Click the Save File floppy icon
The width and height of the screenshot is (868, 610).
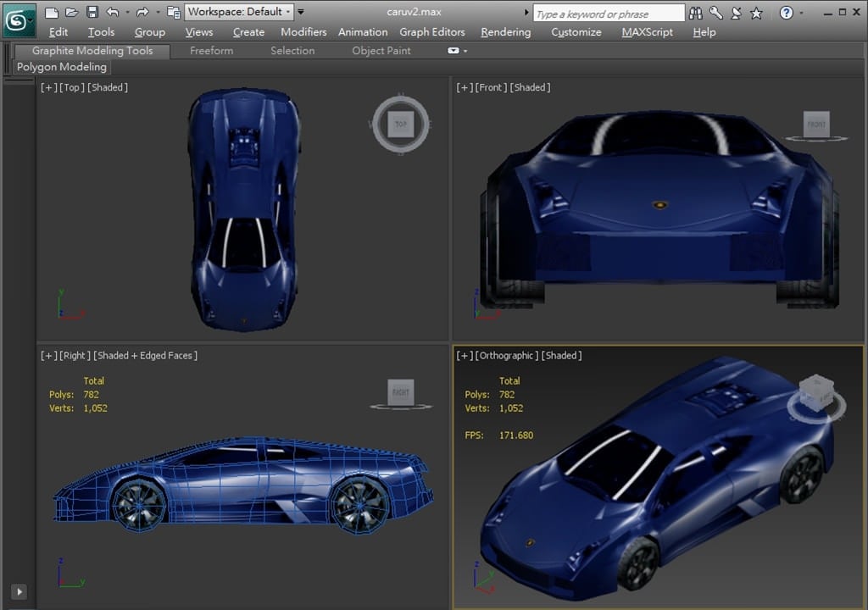(92, 13)
